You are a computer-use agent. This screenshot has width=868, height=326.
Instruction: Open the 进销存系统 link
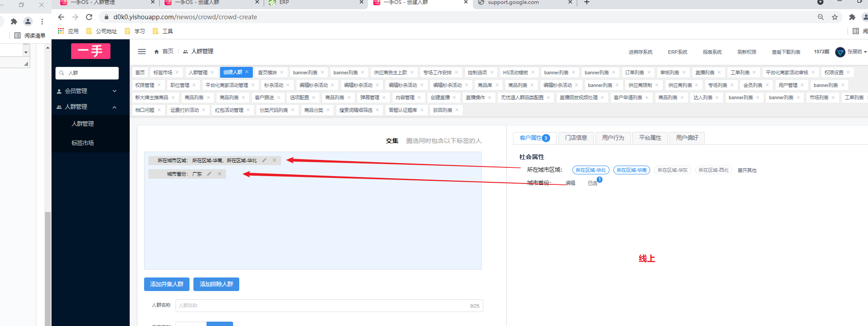tap(640, 52)
